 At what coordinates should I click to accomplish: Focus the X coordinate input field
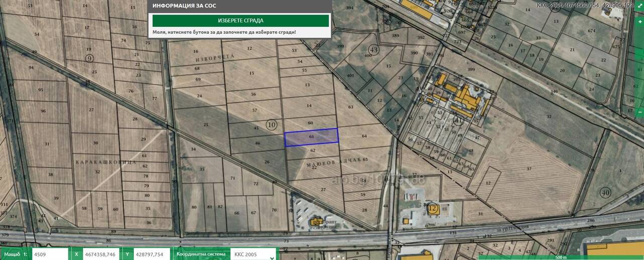pyautogui.click(x=101, y=254)
